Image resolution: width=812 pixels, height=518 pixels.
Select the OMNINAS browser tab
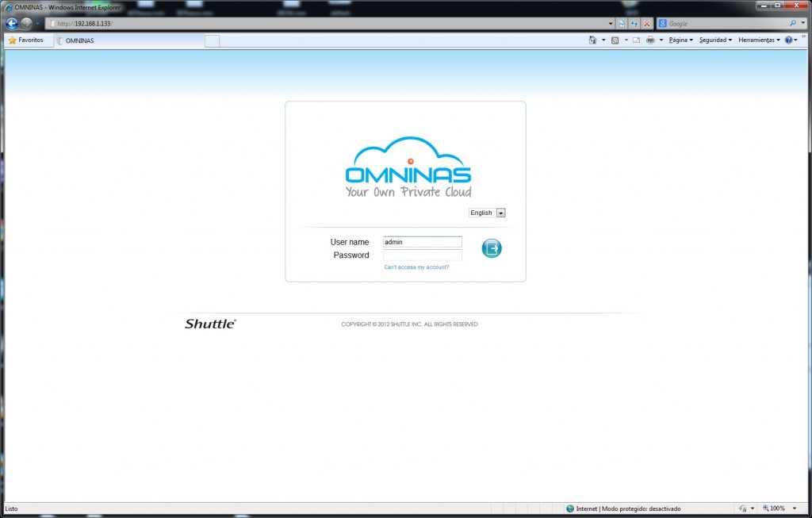129,40
